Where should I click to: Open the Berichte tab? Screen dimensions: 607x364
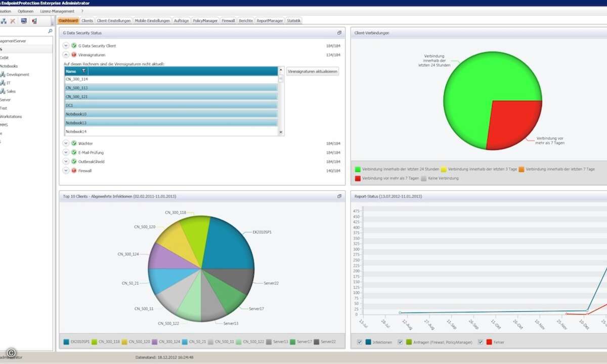coord(246,21)
